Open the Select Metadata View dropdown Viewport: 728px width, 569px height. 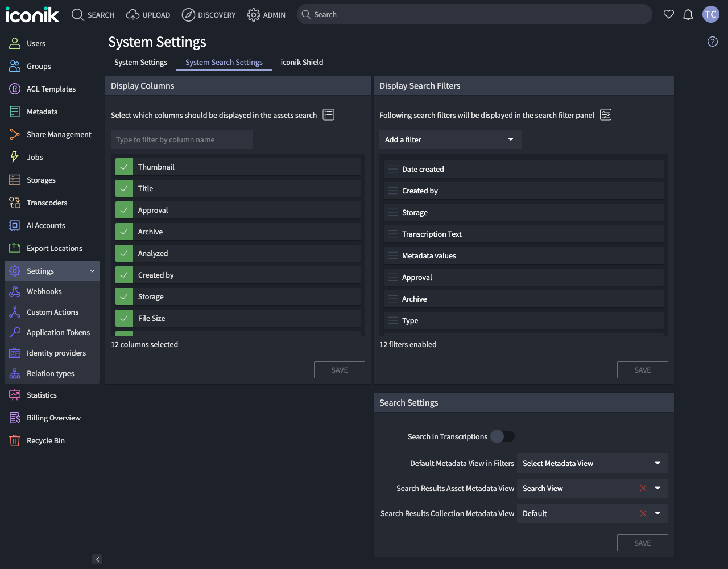click(592, 463)
